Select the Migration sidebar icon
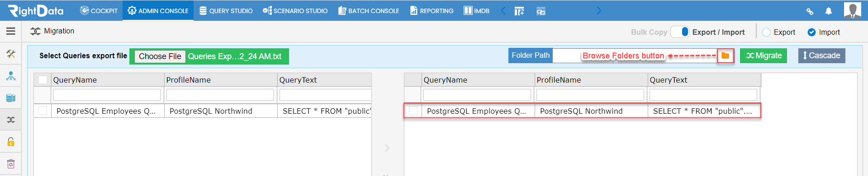The width and height of the screenshot is (868, 176). (x=11, y=120)
